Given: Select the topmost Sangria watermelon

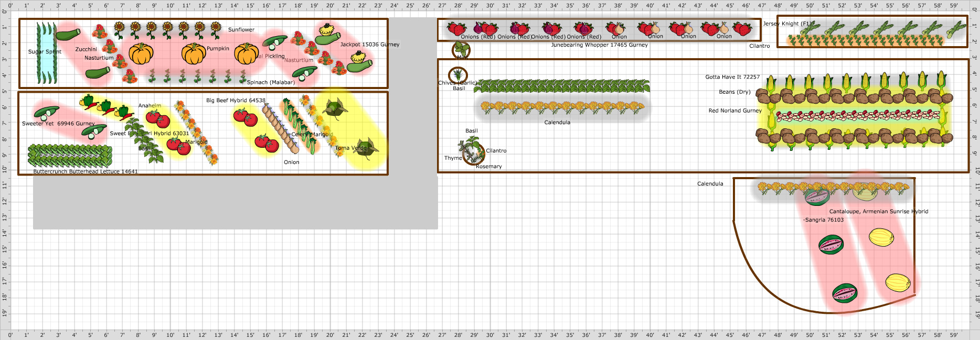Looking at the screenshot, I should [816, 197].
